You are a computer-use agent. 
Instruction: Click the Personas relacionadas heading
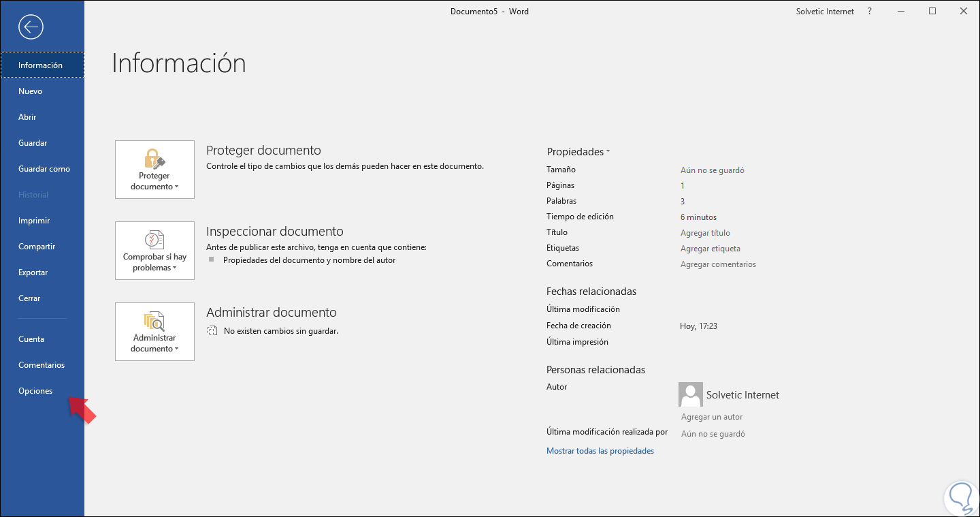point(595,370)
